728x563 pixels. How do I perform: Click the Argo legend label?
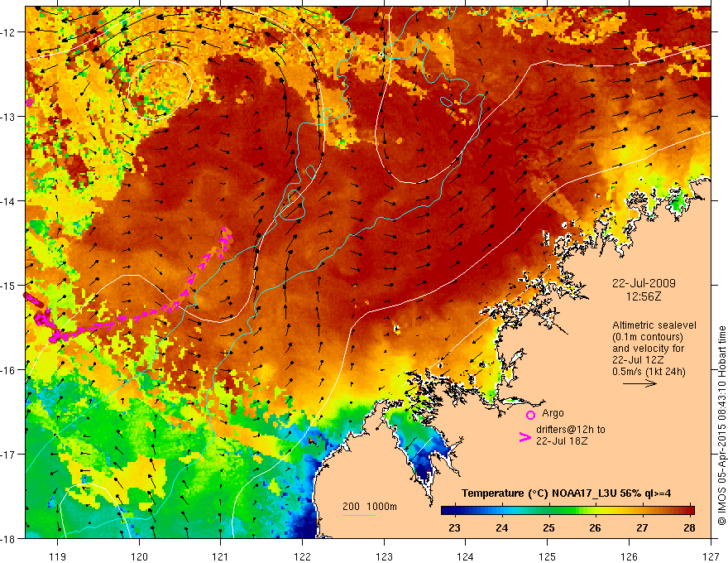553,413
